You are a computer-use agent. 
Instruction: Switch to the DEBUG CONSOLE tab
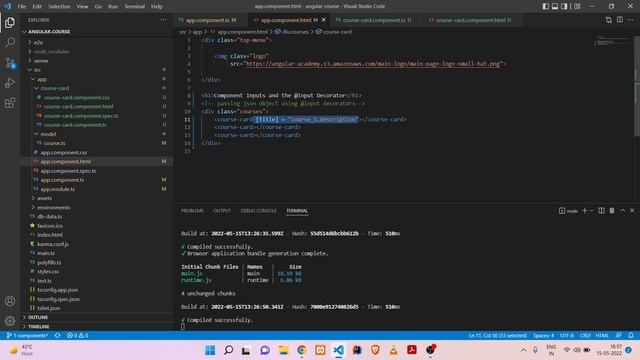point(258,211)
